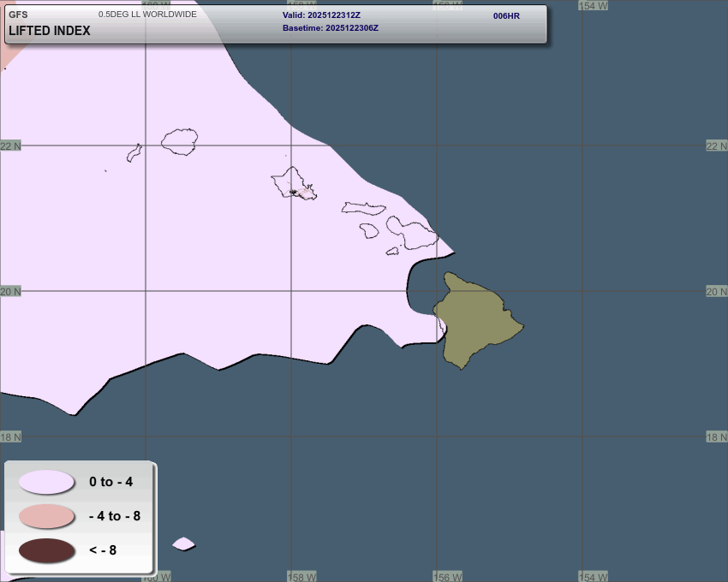The width and height of the screenshot is (728, 582).
Task: Select the 006HR forecast hour label
Action: click(x=506, y=15)
